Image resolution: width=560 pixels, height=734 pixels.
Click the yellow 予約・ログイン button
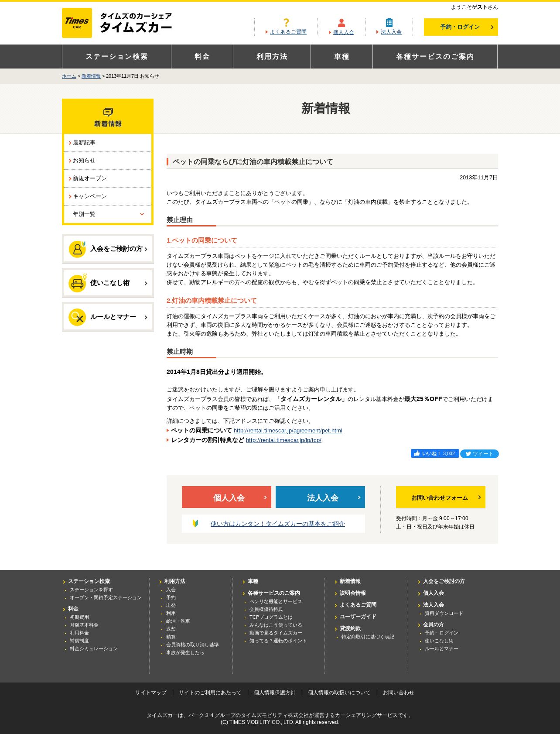(461, 27)
